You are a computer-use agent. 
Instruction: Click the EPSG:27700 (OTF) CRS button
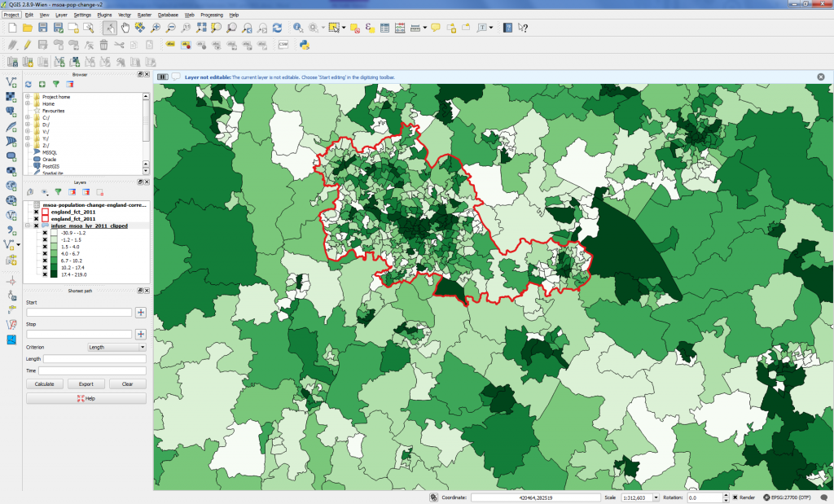787,497
